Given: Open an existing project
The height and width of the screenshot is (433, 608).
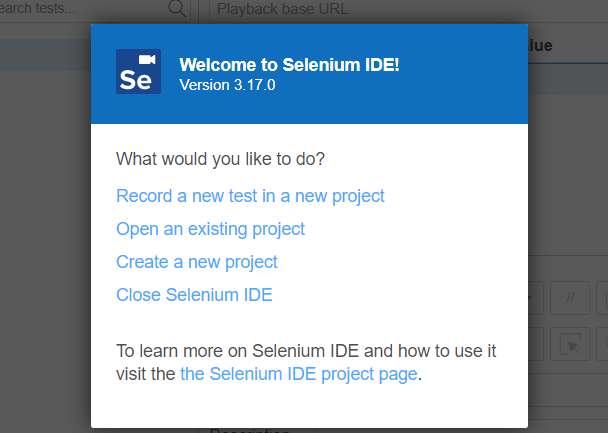Looking at the screenshot, I should coord(210,229).
